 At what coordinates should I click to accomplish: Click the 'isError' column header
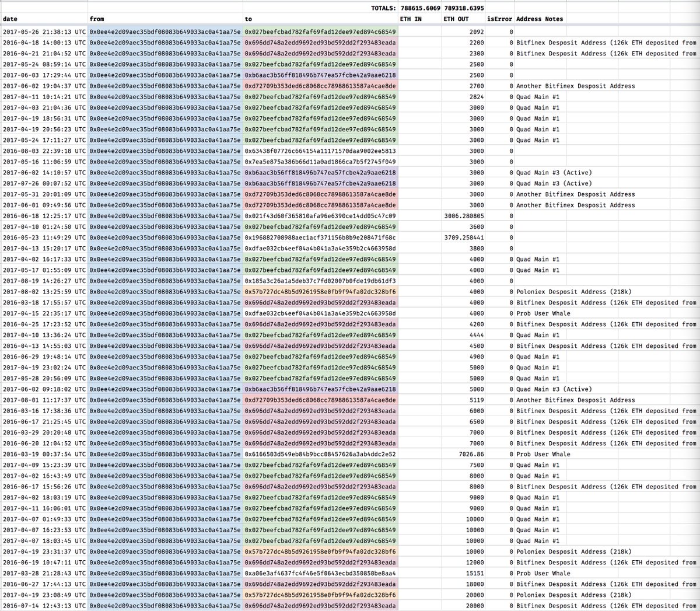point(500,19)
